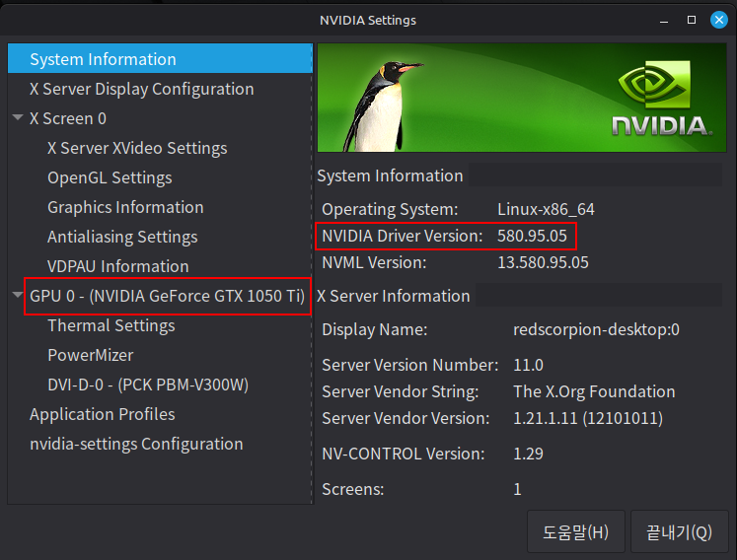Close the NVIDIA Settings window
This screenshot has width=737, height=560.
(718, 20)
